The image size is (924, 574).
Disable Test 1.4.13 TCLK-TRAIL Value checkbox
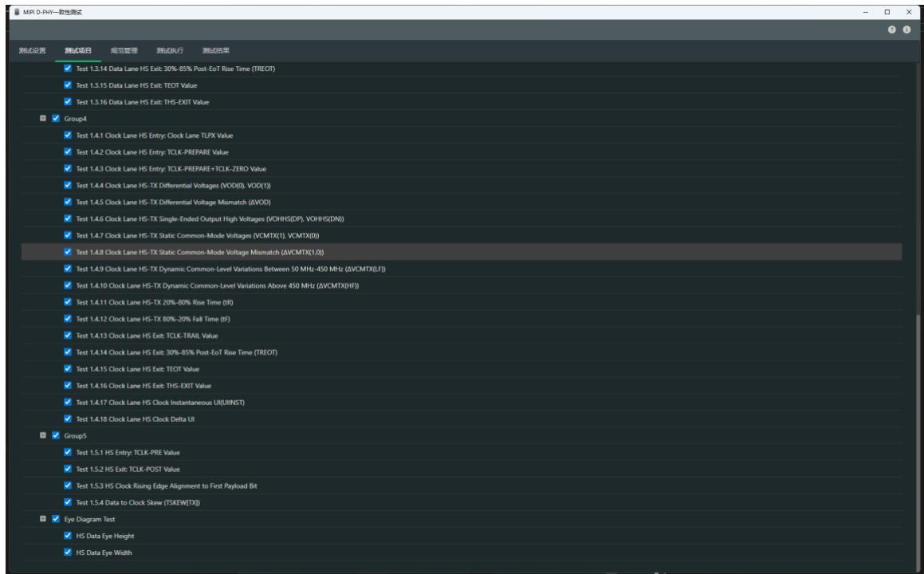pos(68,336)
